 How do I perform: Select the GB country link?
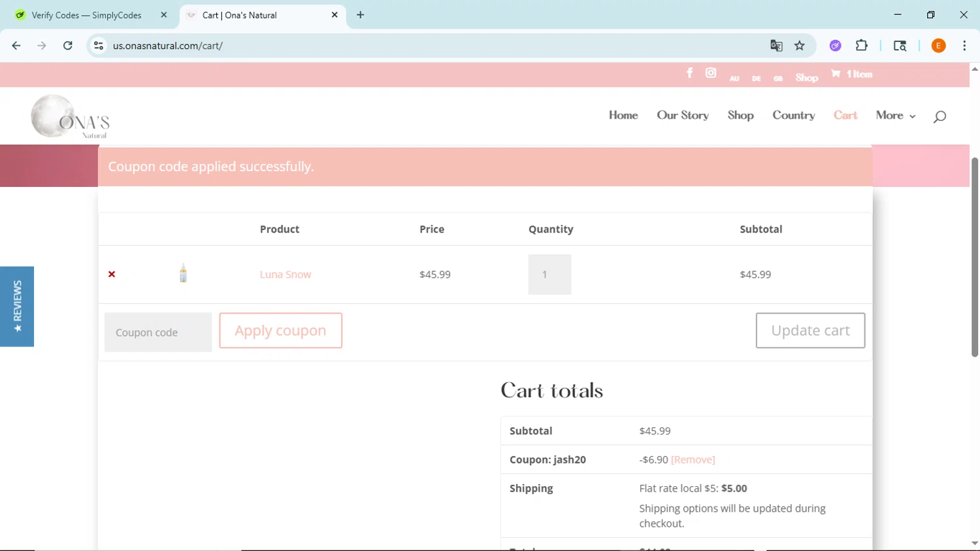(777, 78)
